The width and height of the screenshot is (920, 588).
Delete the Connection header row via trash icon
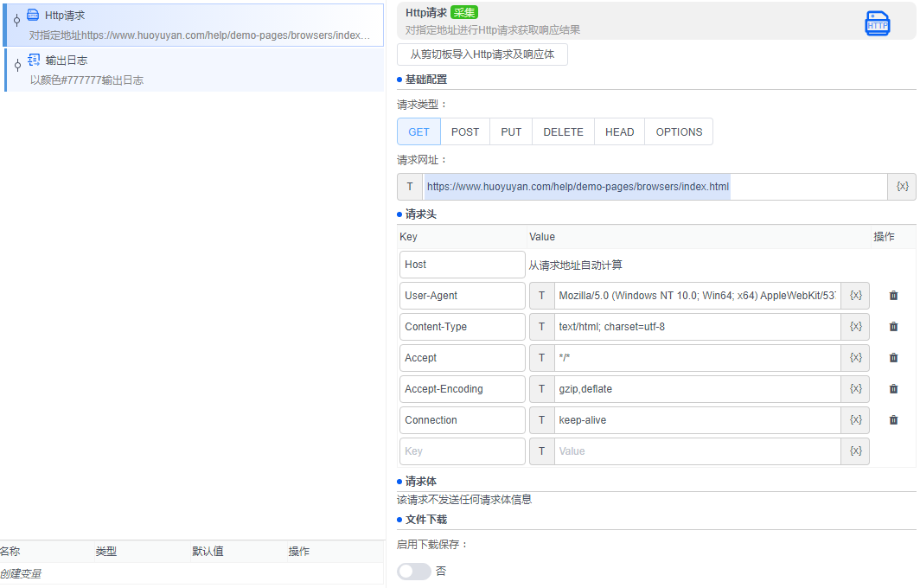click(x=893, y=419)
